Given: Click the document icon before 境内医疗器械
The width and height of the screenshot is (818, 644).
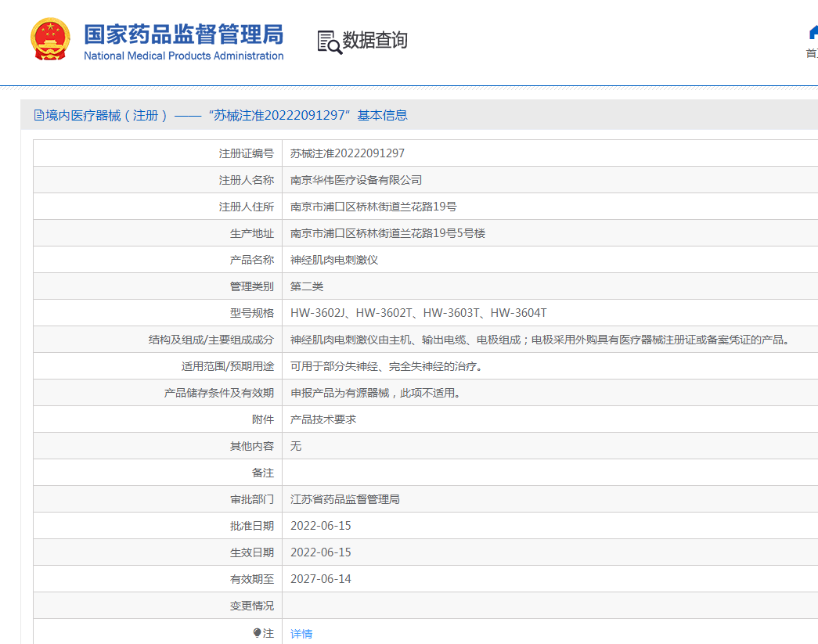Looking at the screenshot, I should point(39,115).
